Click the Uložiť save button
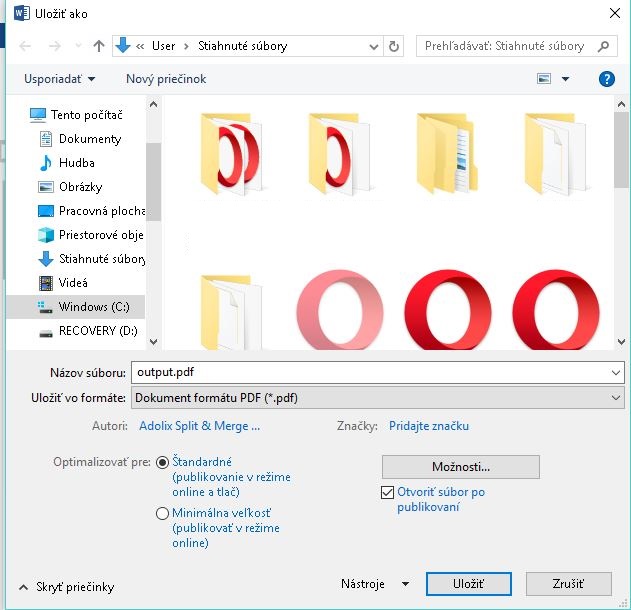This screenshot has width=631, height=610. (x=468, y=584)
